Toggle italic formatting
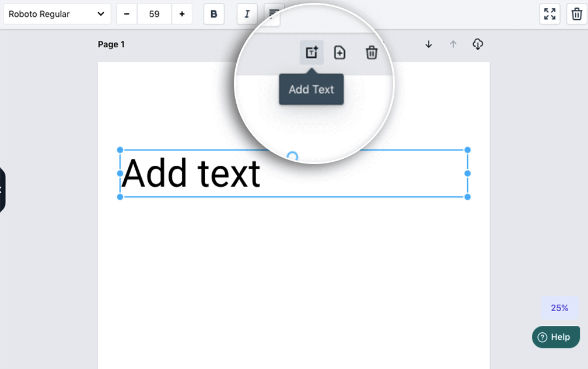 point(247,14)
